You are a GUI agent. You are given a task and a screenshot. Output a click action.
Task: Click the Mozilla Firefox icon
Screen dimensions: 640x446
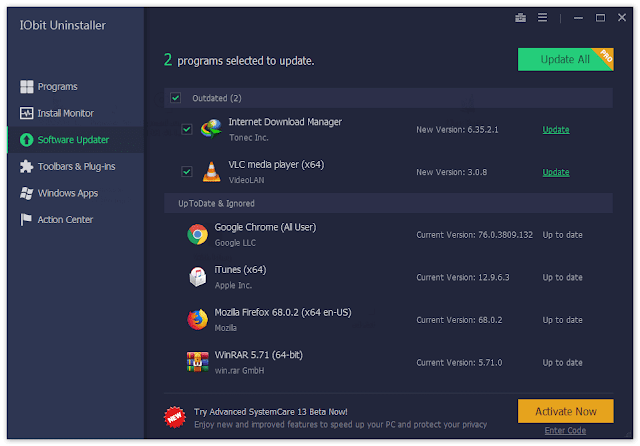coord(198,320)
